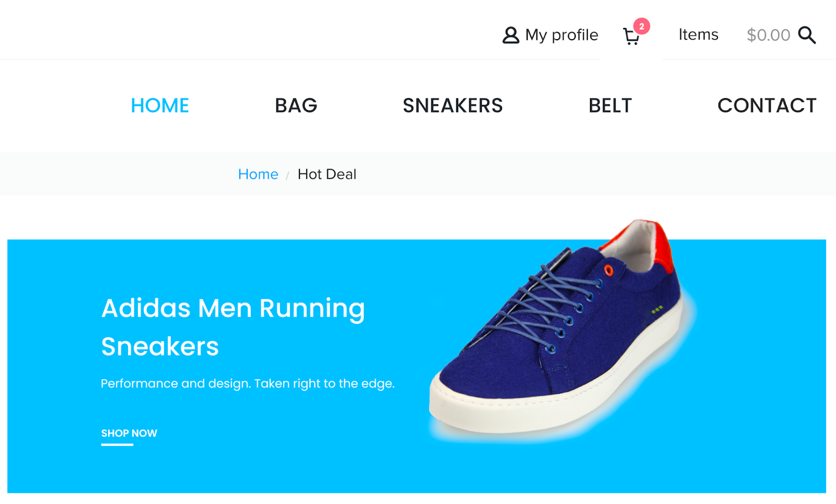This screenshot has height=504, width=836.
Task: Open the My profile link
Action: (561, 35)
